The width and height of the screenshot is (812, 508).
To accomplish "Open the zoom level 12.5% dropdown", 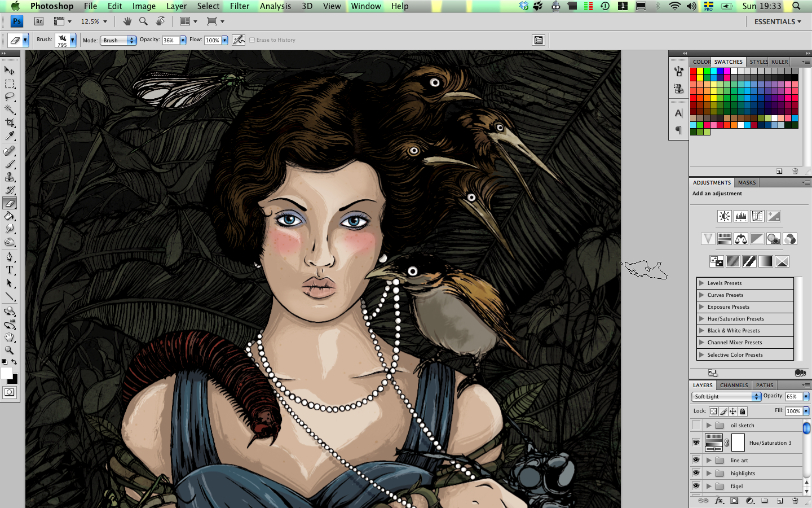I will click(105, 21).
